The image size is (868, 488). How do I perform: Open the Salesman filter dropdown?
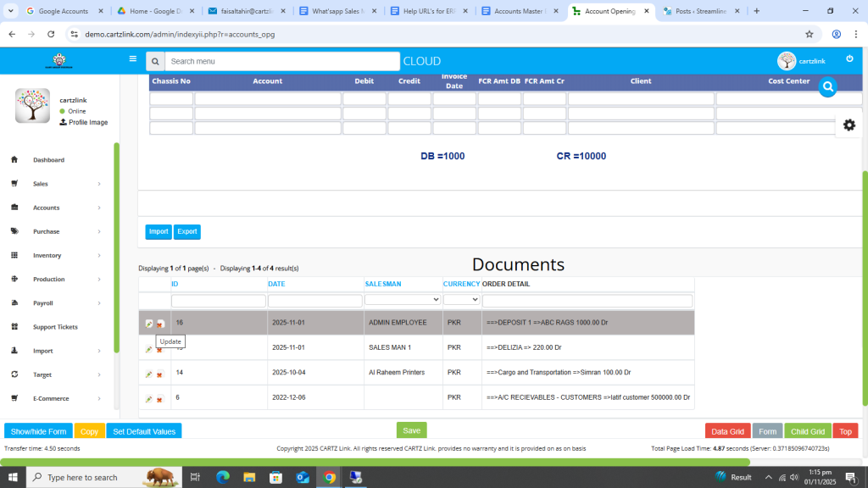point(403,300)
